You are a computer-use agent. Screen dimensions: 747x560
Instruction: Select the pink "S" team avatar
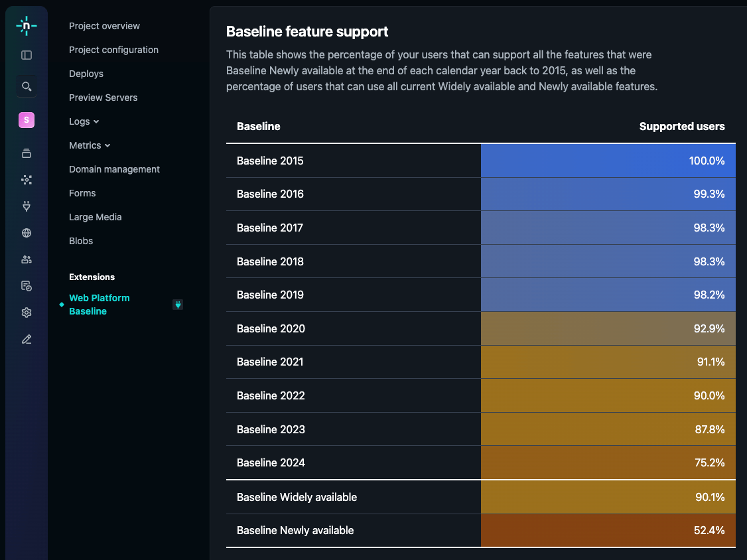[26, 120]
